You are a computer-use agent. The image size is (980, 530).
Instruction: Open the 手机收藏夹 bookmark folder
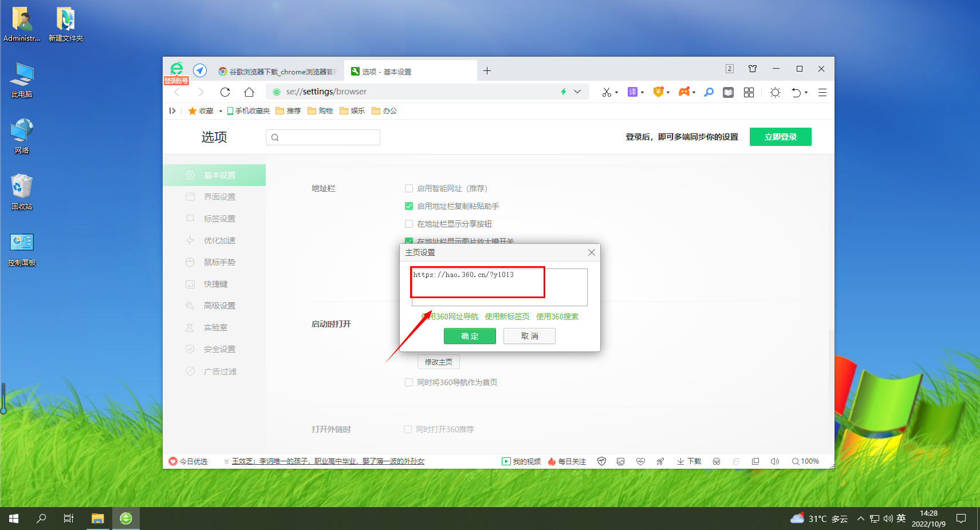(x=249, y=111)
